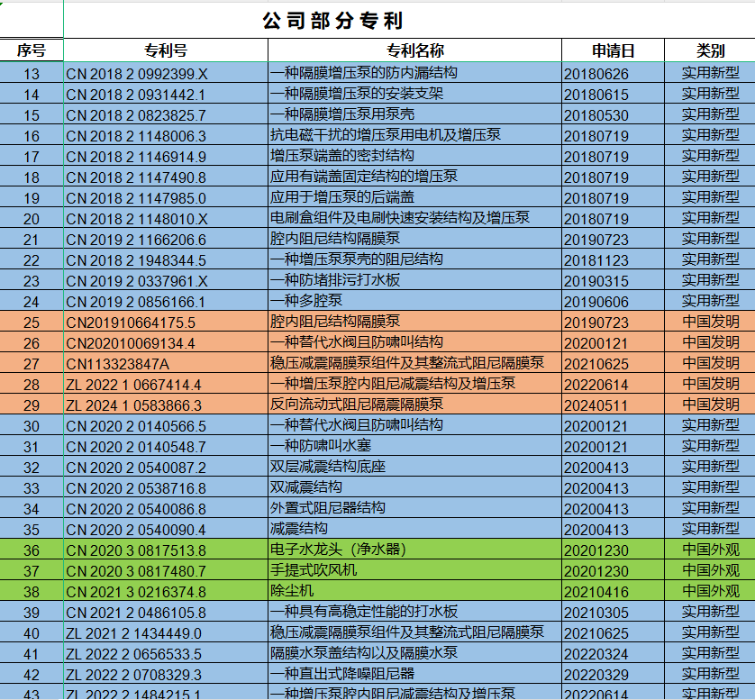Select cell 一种防啸叫水塞

tap(414, 446)
